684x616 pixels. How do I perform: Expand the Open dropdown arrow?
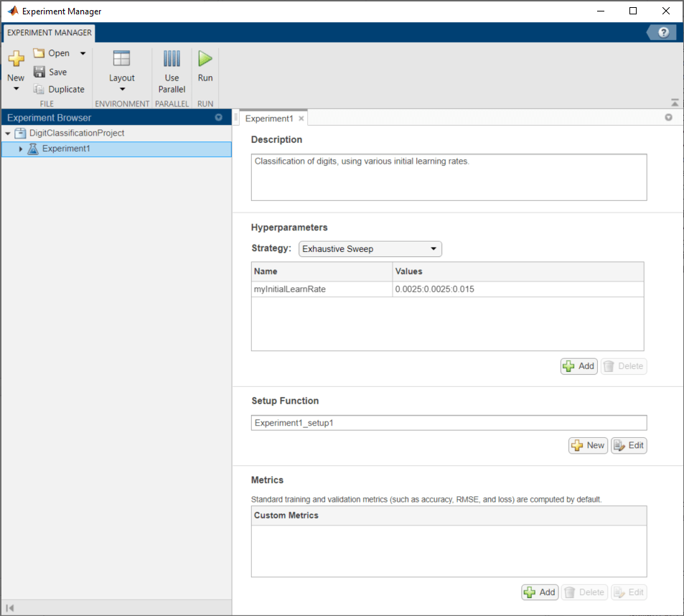point(83,53)
